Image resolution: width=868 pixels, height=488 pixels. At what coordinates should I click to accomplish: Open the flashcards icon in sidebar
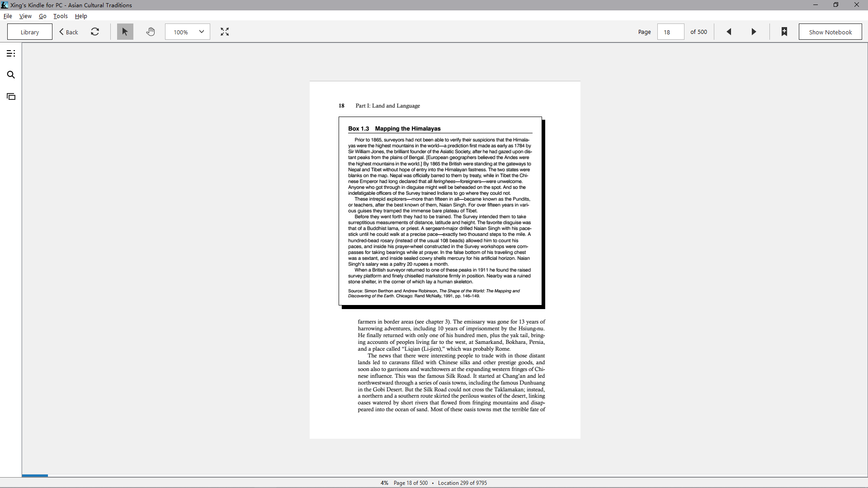11,97
